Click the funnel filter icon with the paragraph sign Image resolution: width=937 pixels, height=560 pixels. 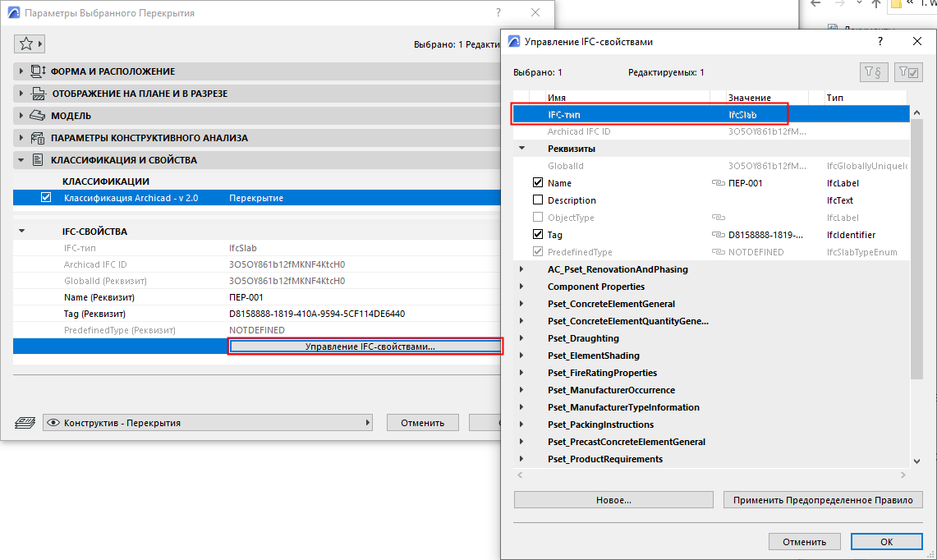coord(874,72)
